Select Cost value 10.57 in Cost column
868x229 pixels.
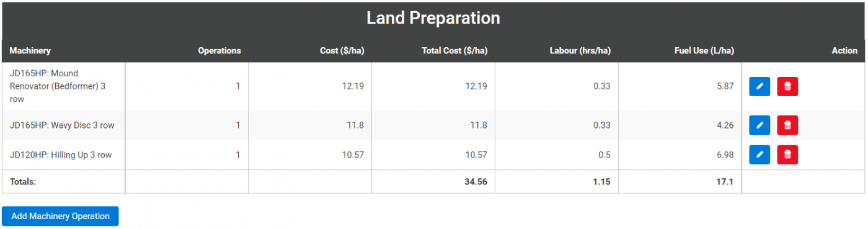(x=353, y=155)
